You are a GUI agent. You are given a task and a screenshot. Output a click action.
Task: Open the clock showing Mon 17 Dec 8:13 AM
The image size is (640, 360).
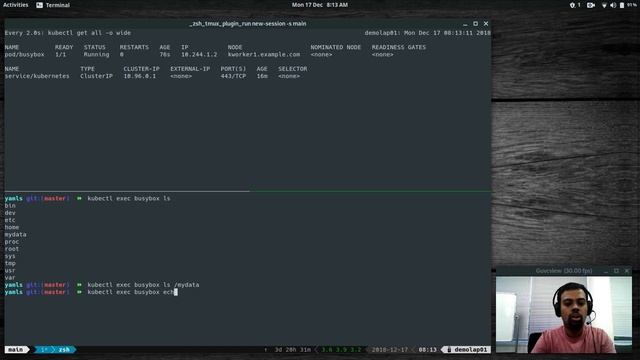pos(320,5)
